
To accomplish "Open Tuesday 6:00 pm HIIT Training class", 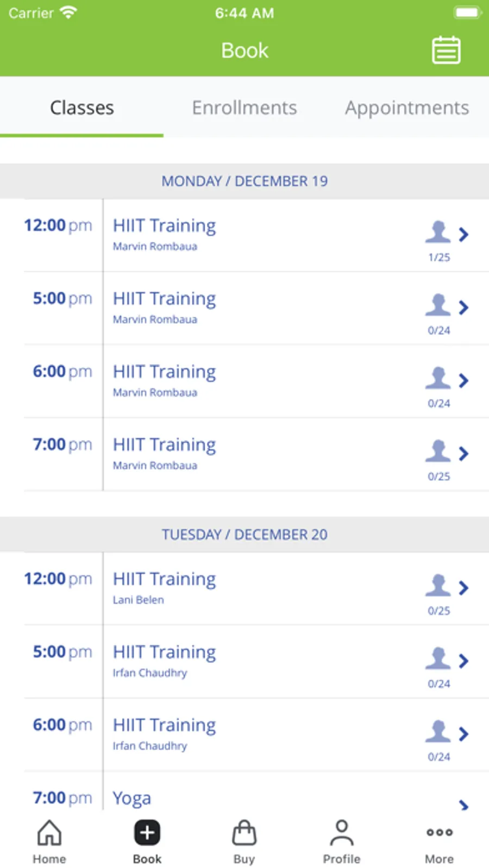I will pyautogui.click(x=164, y=726).
